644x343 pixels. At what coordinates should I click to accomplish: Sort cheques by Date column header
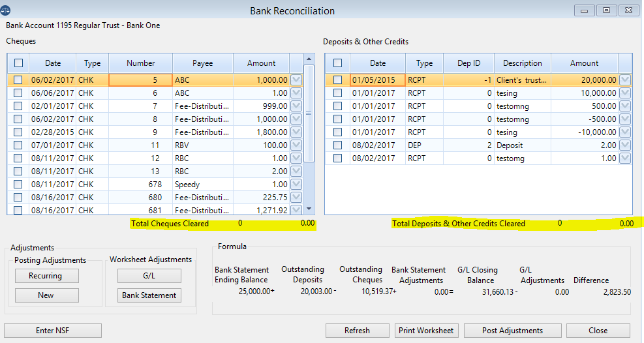click(53, 63)
